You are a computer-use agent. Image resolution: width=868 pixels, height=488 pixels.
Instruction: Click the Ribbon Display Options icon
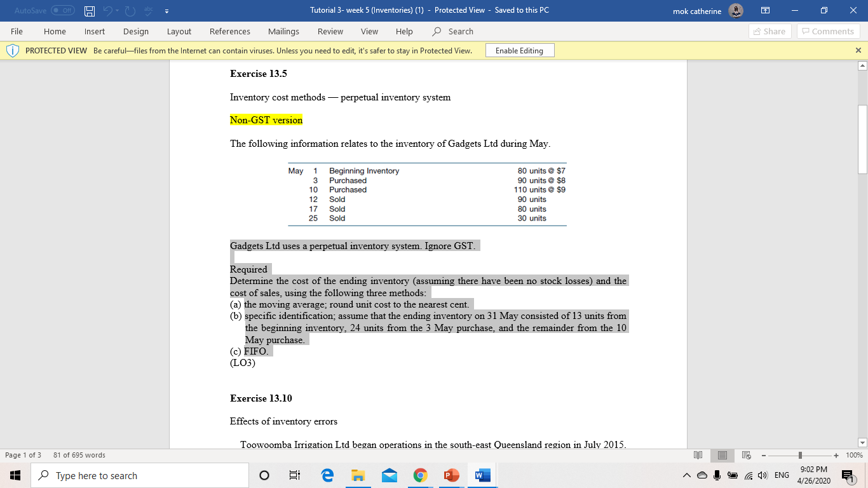click(x=765, y=10)
